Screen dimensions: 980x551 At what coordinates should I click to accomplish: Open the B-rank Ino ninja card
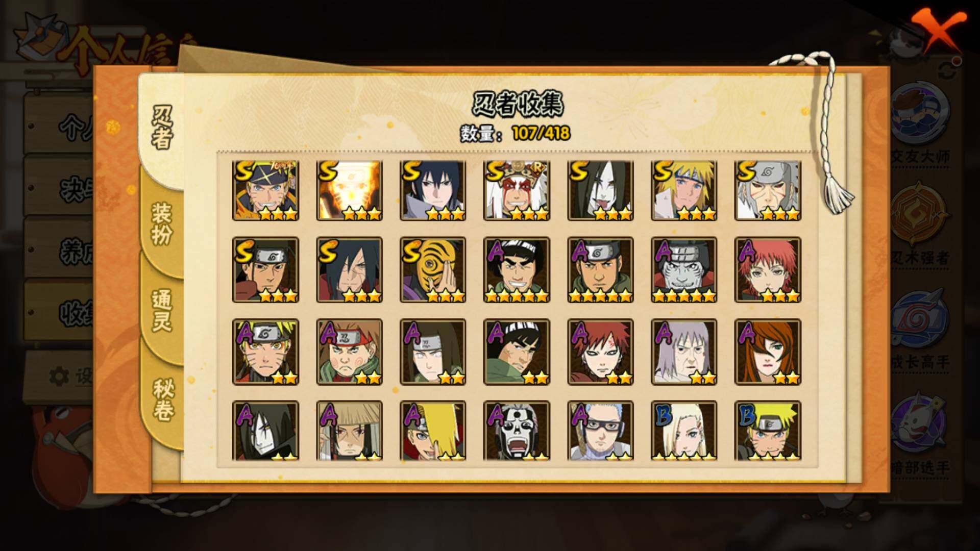pos(684,431)
